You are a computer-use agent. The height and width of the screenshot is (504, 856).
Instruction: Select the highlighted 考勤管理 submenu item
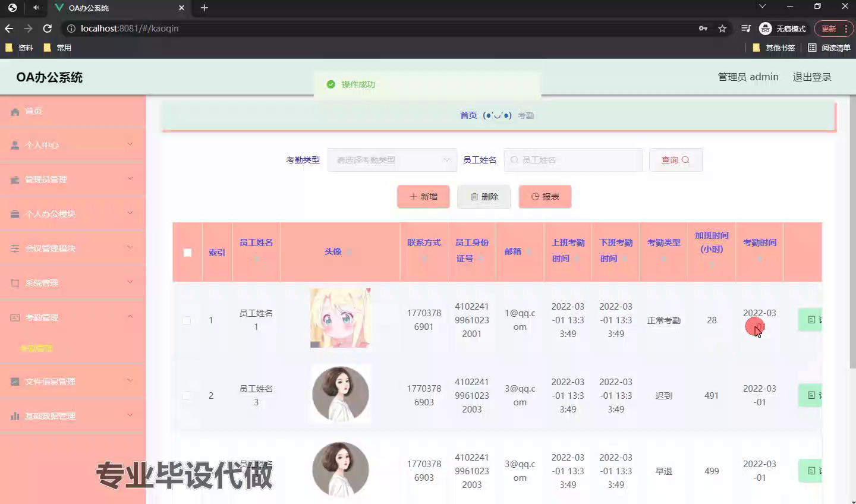pyautogui.click(x=36, y=348)
